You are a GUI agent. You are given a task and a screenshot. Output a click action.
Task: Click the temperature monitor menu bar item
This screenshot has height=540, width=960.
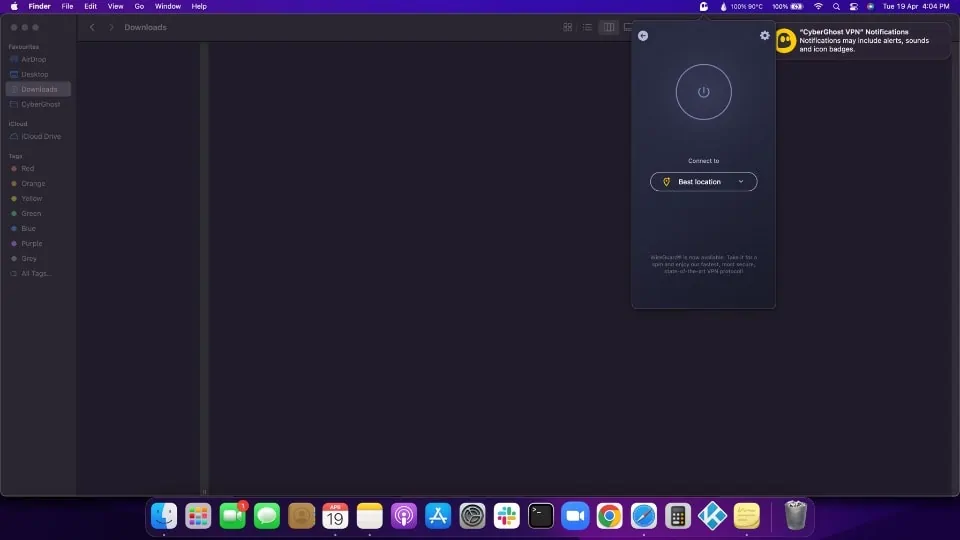point(741,6)
